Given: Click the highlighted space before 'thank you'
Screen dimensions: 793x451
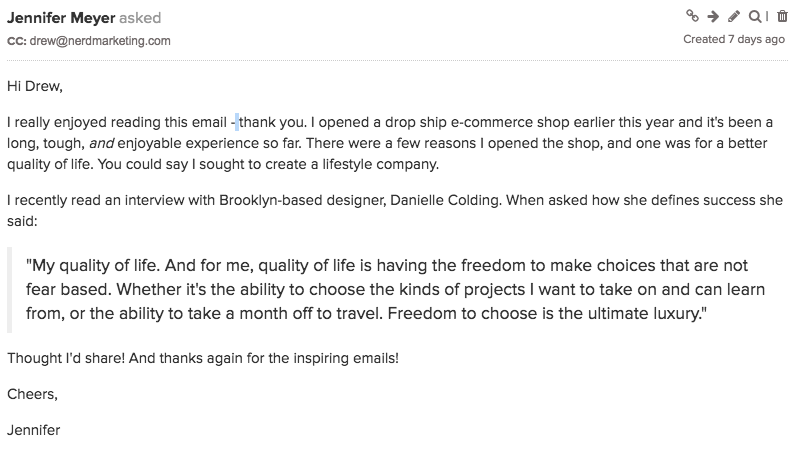Looking at the screenshot, I should tap(237, 122).
